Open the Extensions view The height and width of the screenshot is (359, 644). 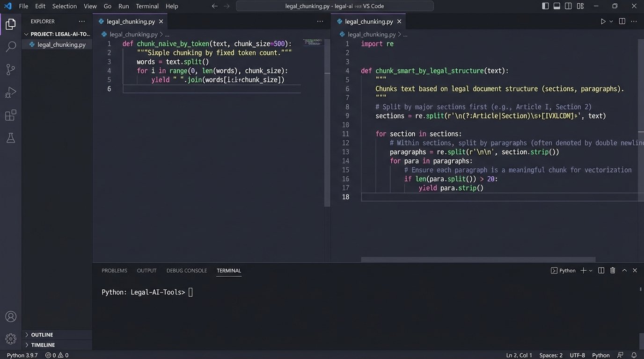10,115
